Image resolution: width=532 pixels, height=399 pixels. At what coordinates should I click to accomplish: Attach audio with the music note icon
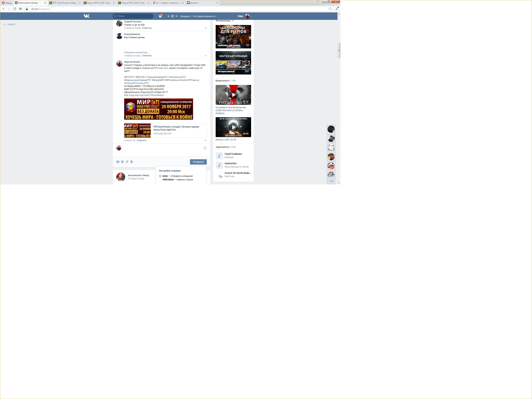point(127,162)
